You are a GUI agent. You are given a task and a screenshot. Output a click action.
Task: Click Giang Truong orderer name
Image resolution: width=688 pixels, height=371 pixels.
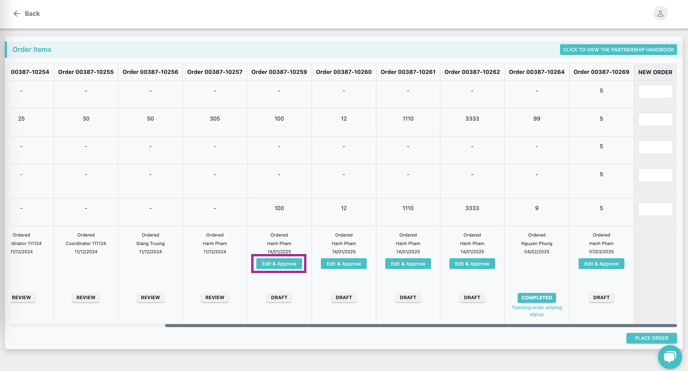coord(150,243)
